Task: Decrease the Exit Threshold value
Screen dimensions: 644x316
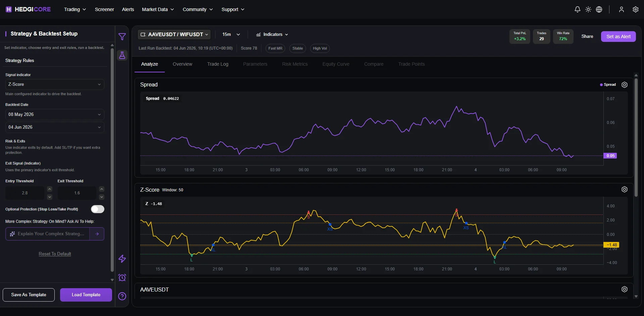Action: tap(102, 197)
